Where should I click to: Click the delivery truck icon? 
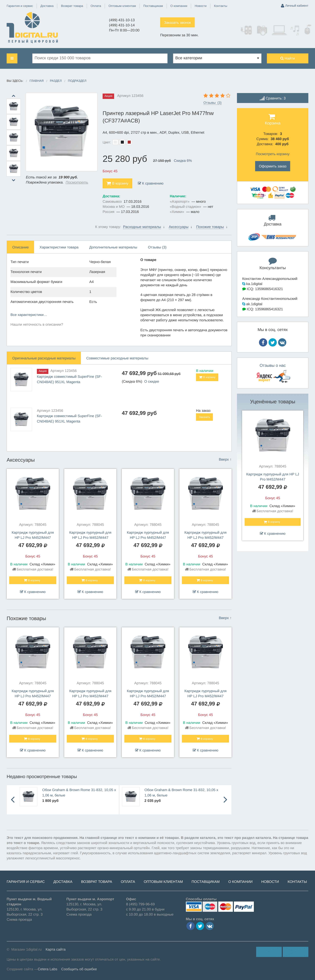coord(272,218)
